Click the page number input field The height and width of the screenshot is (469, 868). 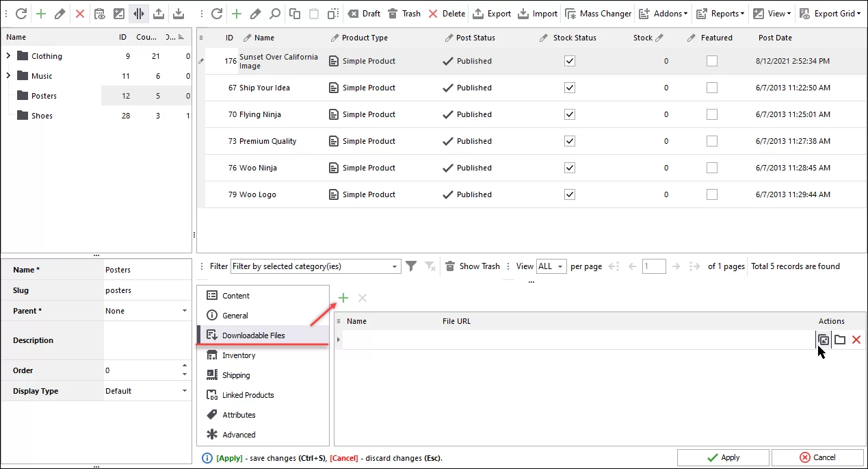(654, 266)
